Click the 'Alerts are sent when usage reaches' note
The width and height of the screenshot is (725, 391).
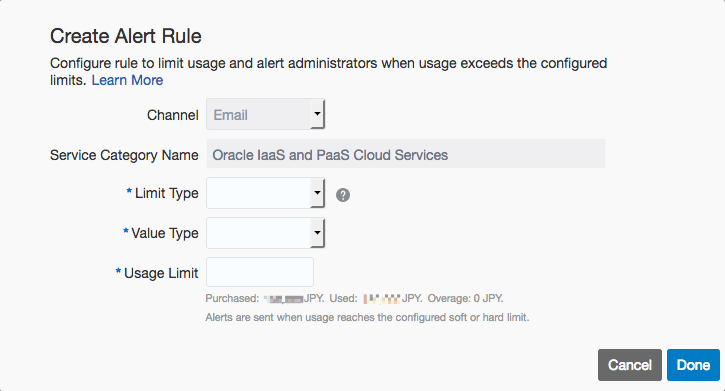(x=367, y=318)
